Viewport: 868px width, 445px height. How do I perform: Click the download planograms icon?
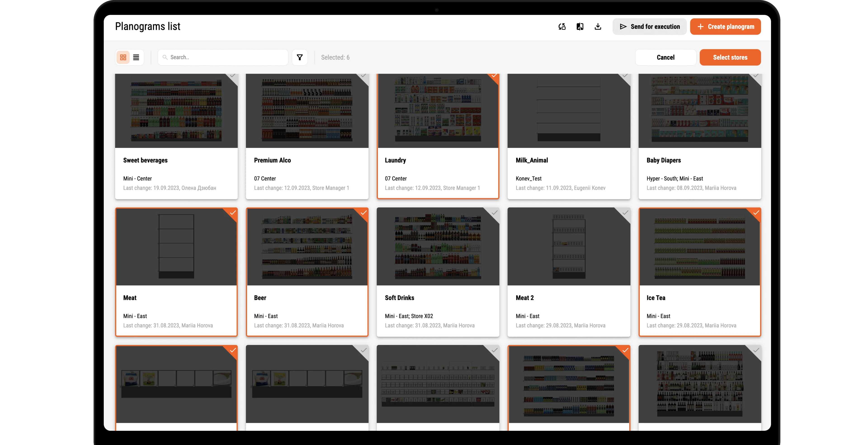click(598, 26)
